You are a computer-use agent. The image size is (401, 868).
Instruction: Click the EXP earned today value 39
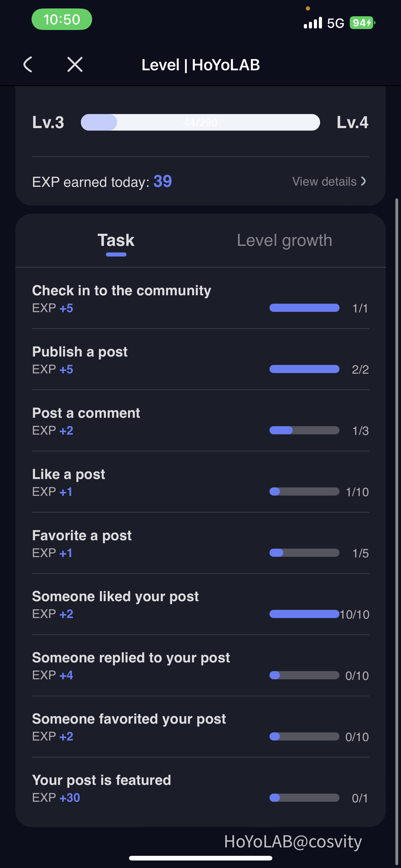(x=163, y=182)
